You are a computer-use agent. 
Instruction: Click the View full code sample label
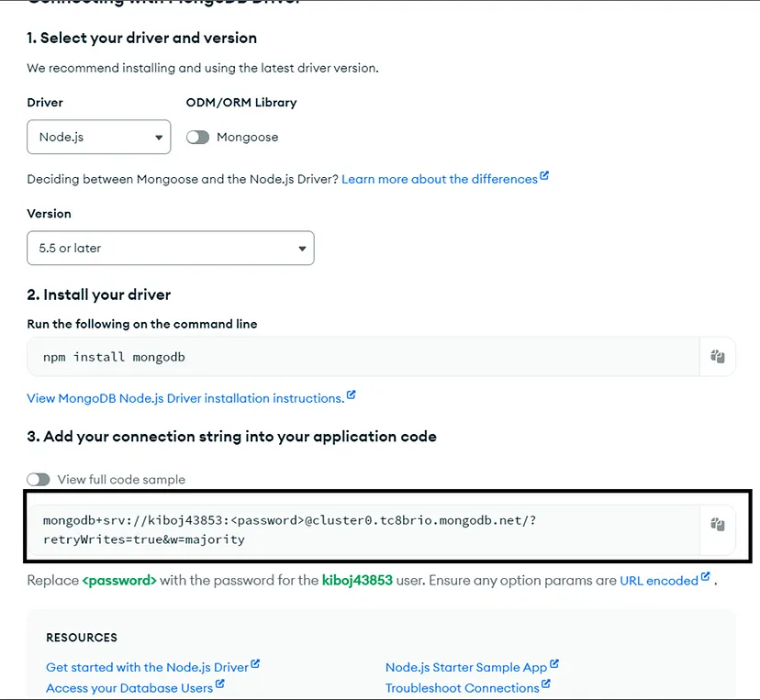pos(121,480)
